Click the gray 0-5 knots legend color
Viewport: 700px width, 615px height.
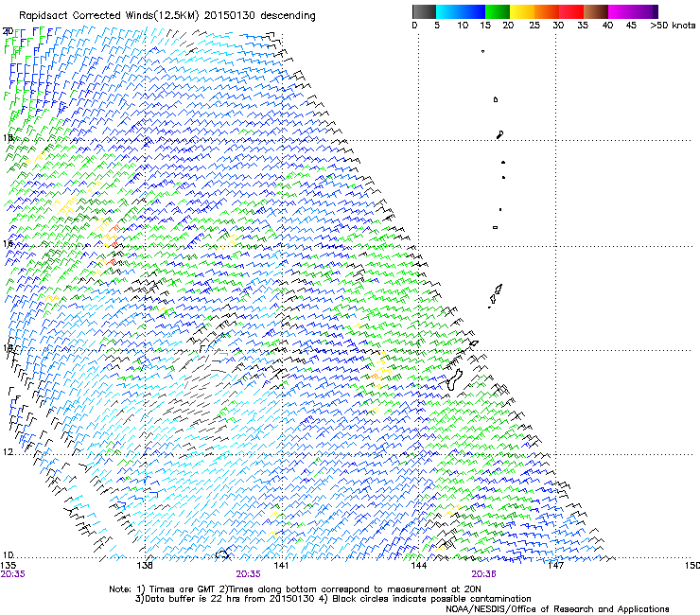(x=424, y=11)
